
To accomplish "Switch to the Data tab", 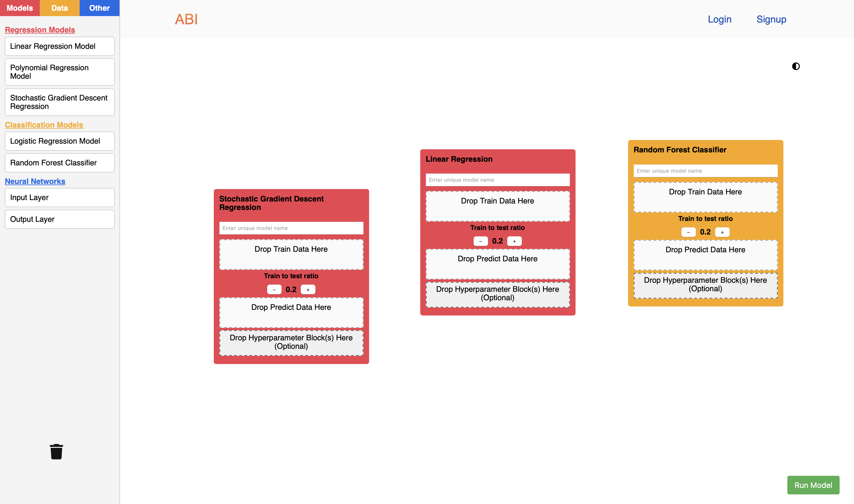I will pos(60,8).
